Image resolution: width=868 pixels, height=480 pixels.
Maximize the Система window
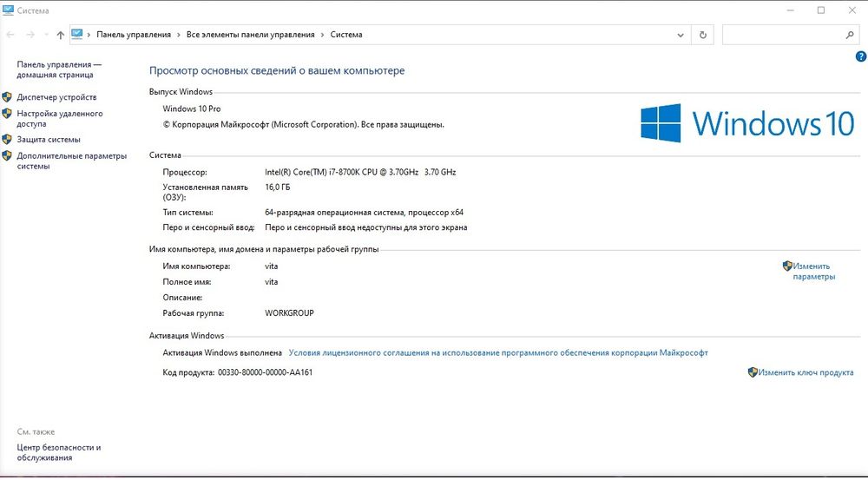point(821,10)
